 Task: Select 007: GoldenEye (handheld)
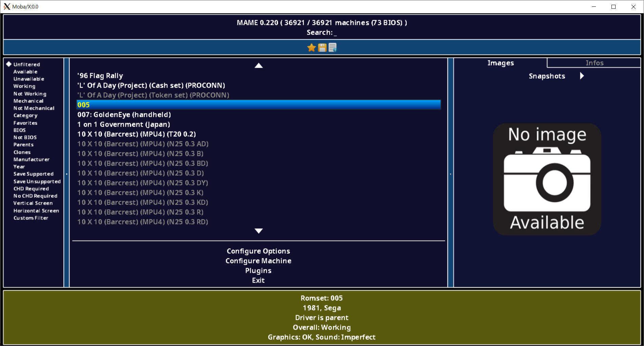pos(259,115)
